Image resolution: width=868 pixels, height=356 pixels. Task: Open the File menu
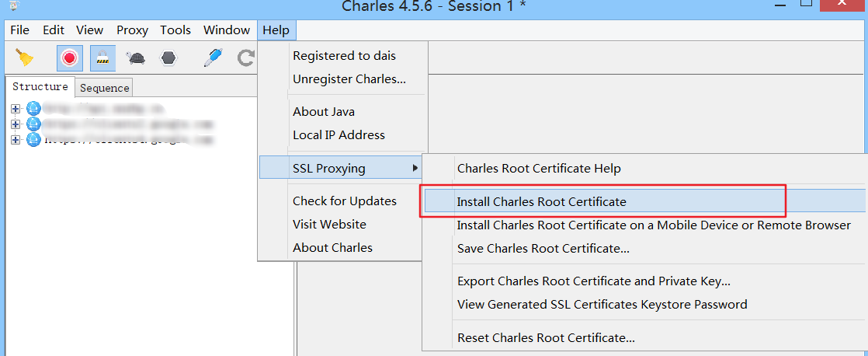20,30
